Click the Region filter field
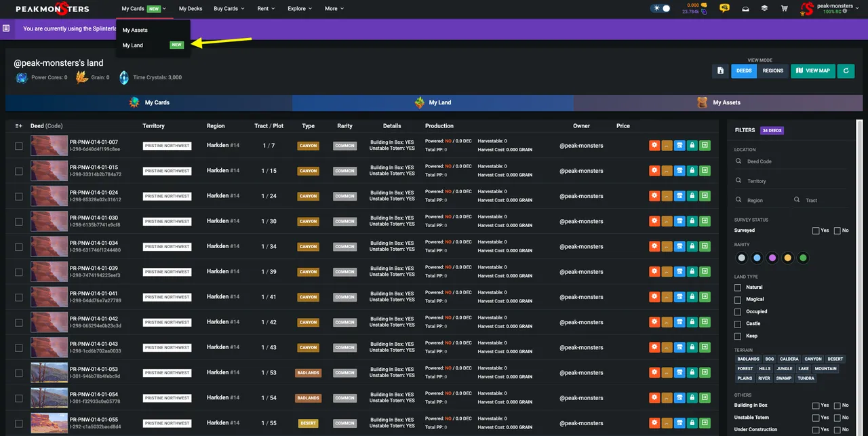Screen dimensions: 868x436 click(762, 201)
